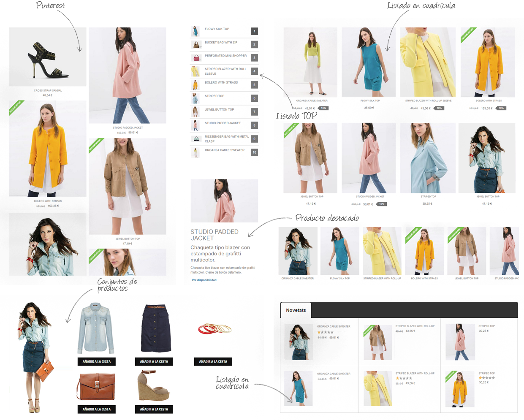
Task: Select orange coat thumbnail in product carousel
Action: (424, 251)
